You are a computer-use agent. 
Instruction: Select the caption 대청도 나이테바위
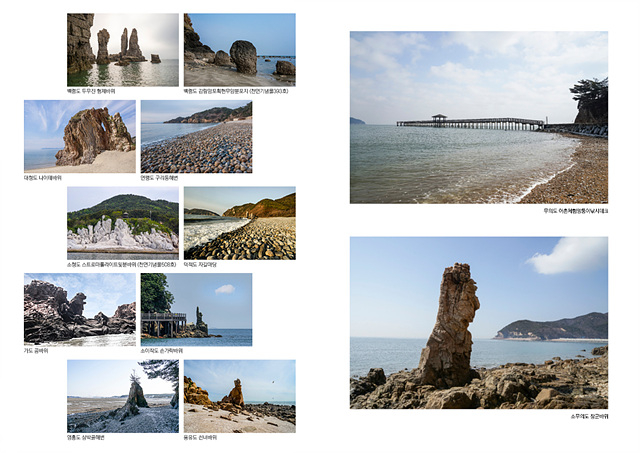click(x=43, y=178)
